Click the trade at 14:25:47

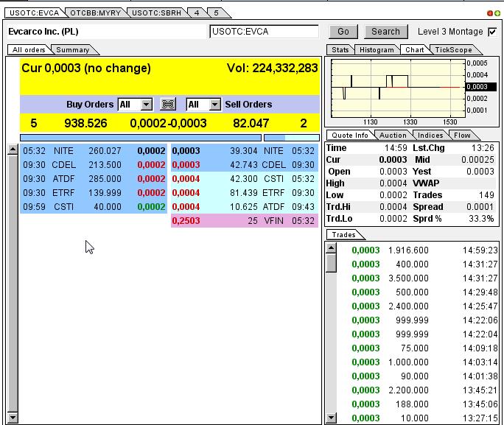418,306
